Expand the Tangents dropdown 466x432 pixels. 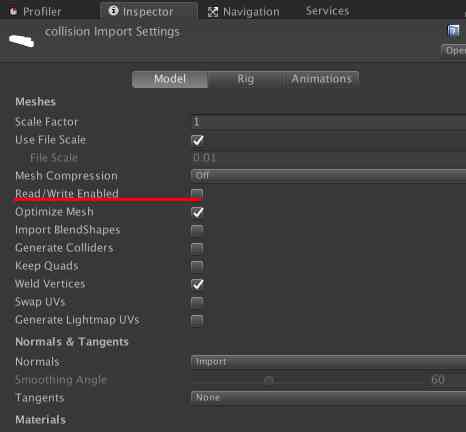point(329,397)
